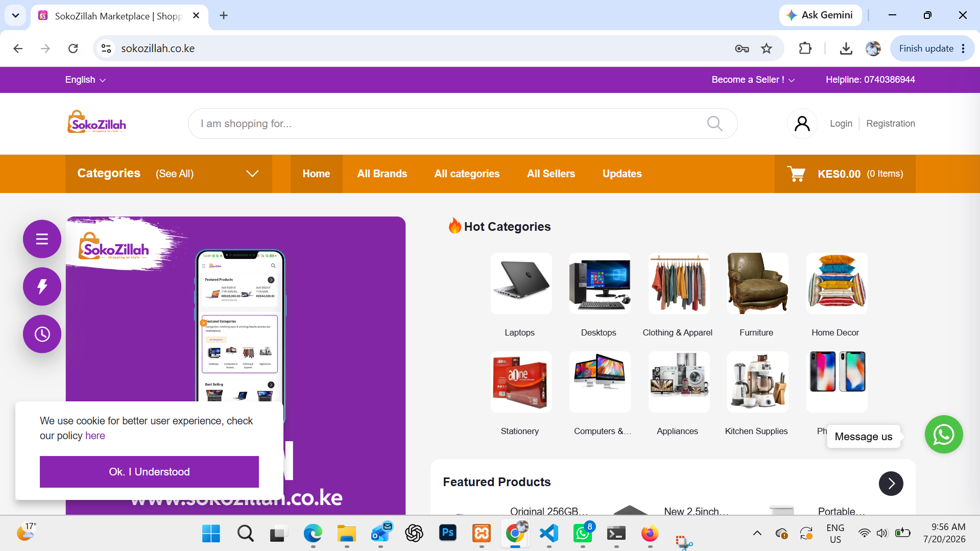Advance Featured Products with next arrow
The height and width of the screenshot is (551, 980).
click(x=891, y=484)
